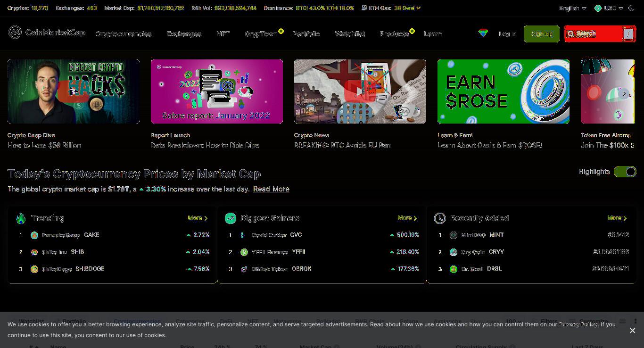This screenshot has height=348, width=644.
Task: Click the Biggest Gainers chart icon
Action: [230, 218]
